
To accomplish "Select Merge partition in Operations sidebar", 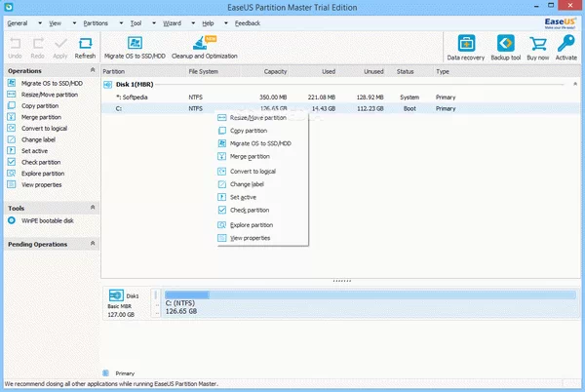I will pyautogui.click(x=41, y=117).
